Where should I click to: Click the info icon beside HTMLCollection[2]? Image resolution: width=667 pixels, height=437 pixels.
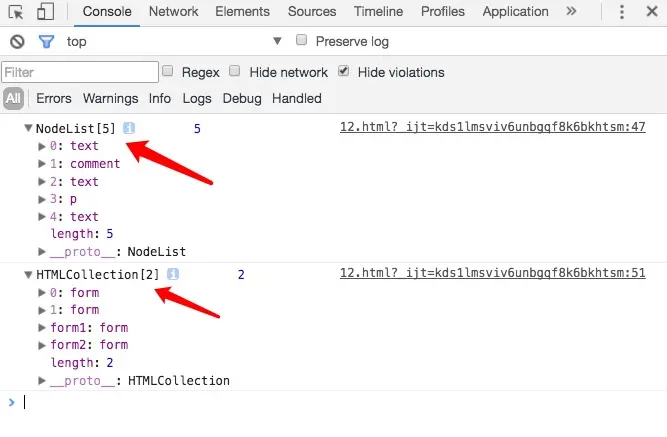point(173,274)
